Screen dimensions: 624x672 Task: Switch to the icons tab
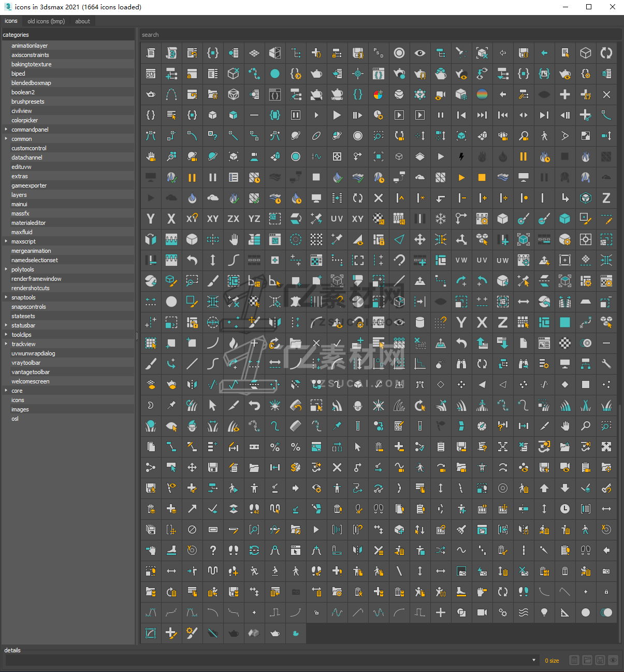(x=11, y=21)
